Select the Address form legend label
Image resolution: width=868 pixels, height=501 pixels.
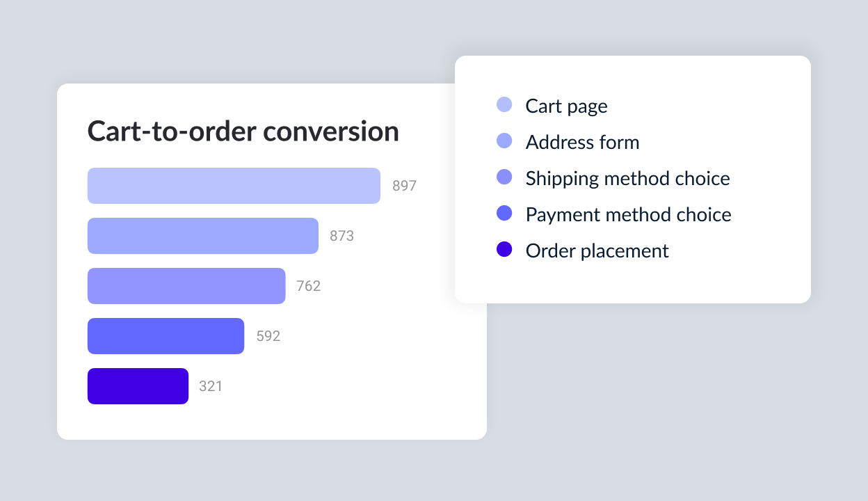(x=582, y=142)
